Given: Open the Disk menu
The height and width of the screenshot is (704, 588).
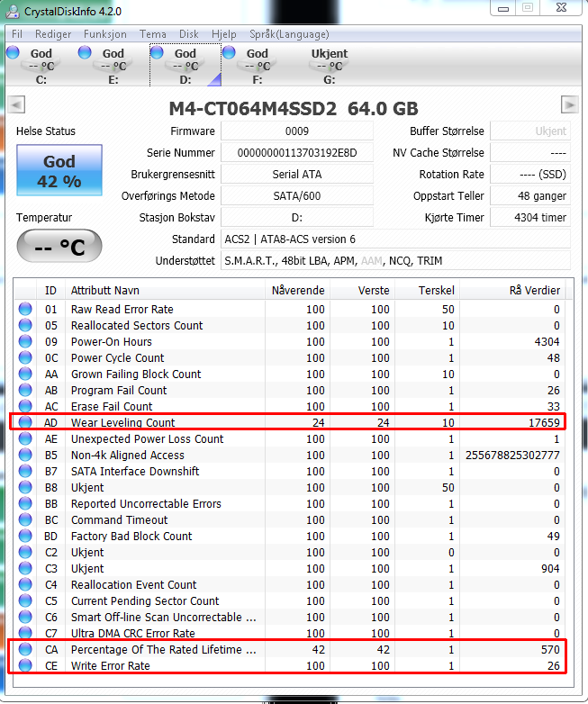Looking at the screenshot, I should pos(189,34).
